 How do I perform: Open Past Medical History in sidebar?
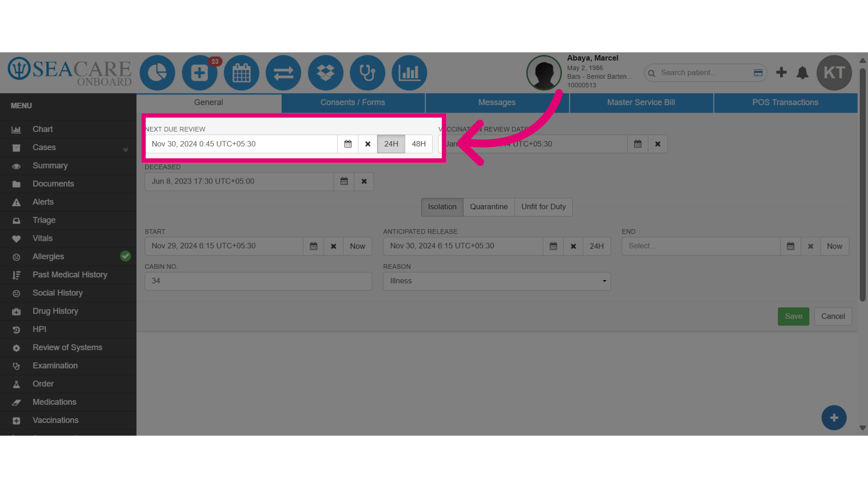point(68,275)
